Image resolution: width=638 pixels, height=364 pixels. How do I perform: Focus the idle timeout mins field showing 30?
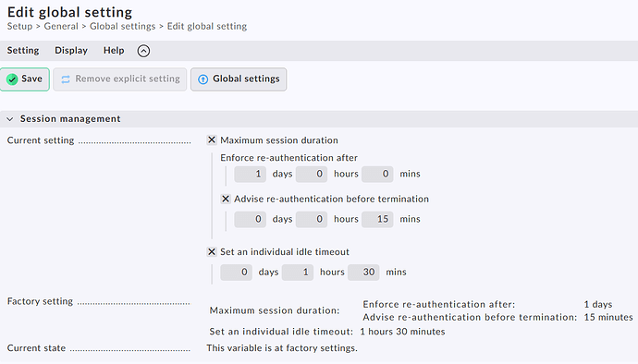[363, 273]
